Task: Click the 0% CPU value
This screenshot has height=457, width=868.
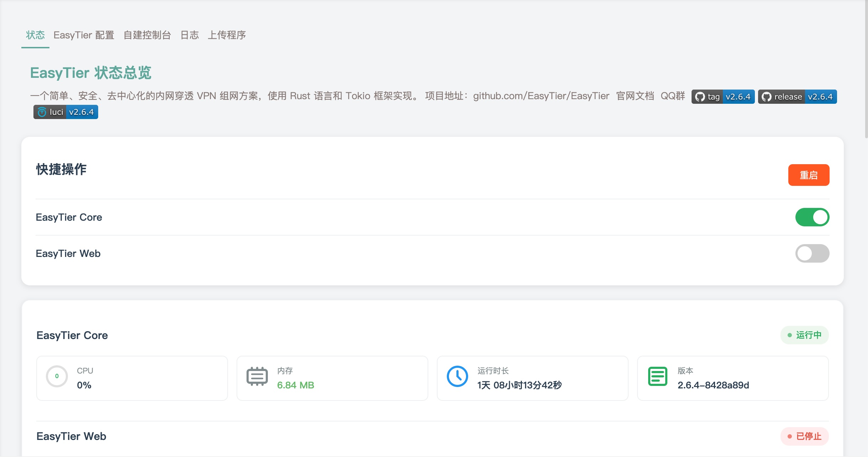Action: pyautogui.click(x=84, y=385)
